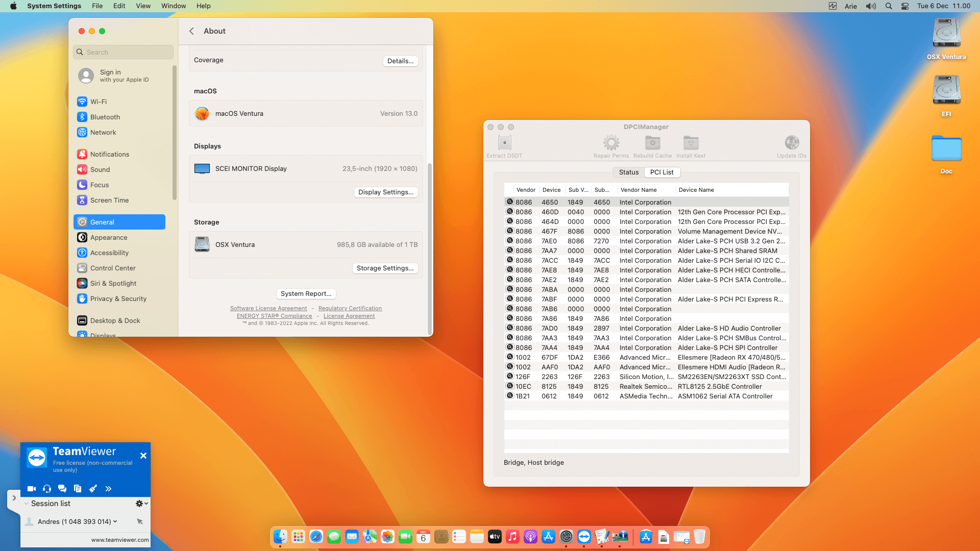This screenshot has height=551, width=980.
Task: Collapse the Session list section
Action: click(27, 504)
